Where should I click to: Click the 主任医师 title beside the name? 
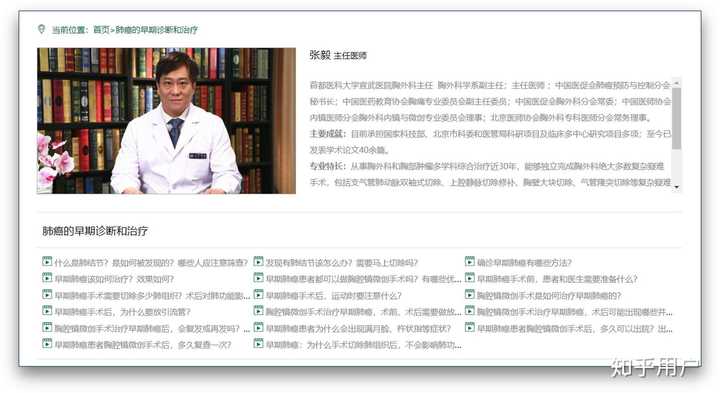tap(350, 56)
